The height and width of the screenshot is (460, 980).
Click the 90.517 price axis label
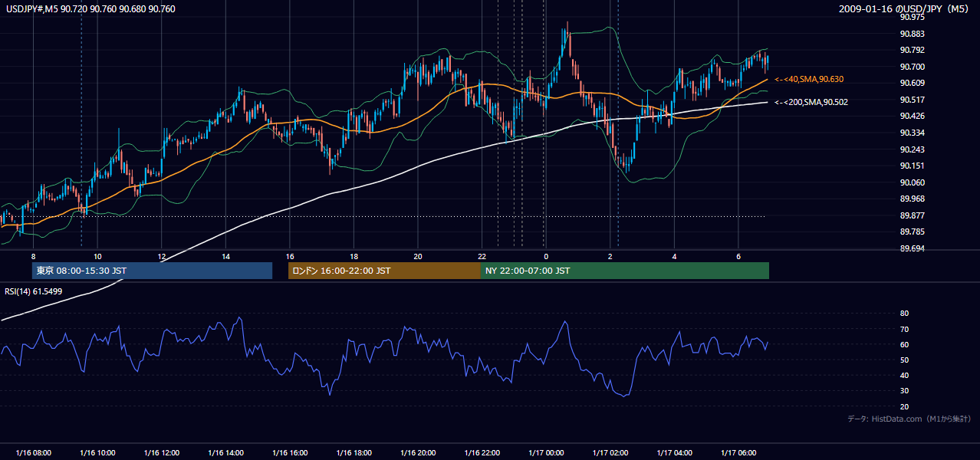(913, 100)
